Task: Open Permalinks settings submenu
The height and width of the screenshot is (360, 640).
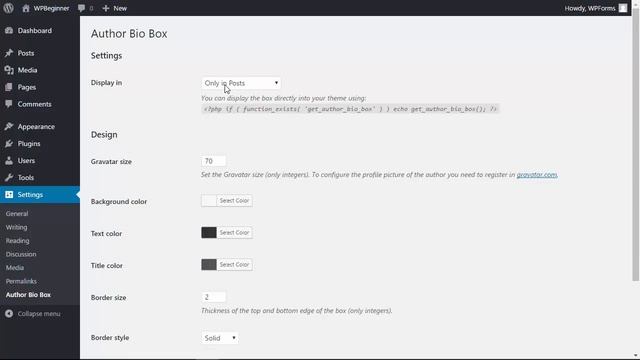Action: tap(21, 281)
